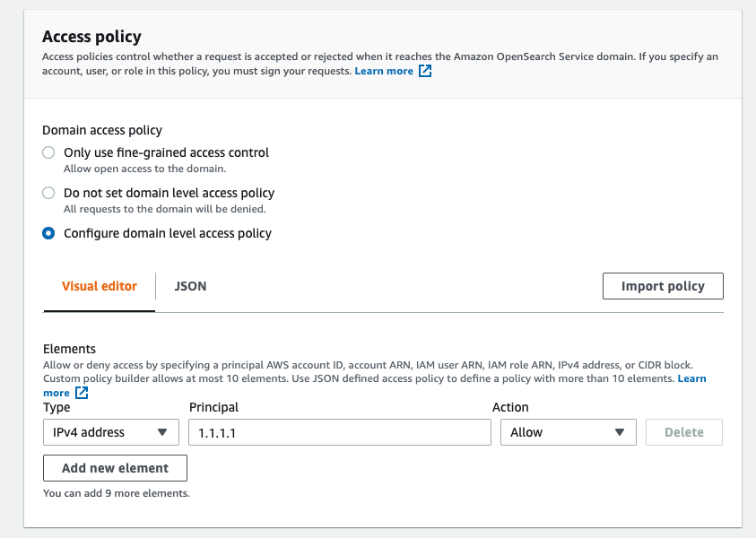756x538 pixels.
Task: Open the Allow Action dropdown
Action: pos(569,432)
